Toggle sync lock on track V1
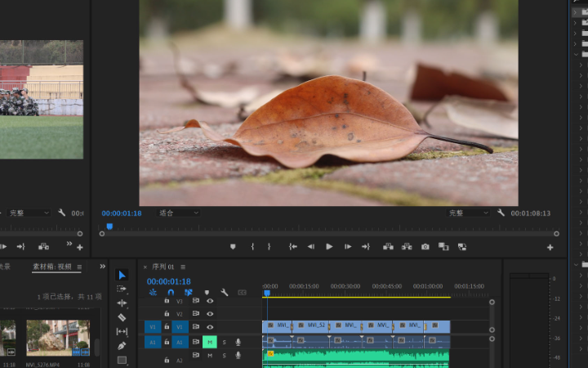 click(196, 327)
